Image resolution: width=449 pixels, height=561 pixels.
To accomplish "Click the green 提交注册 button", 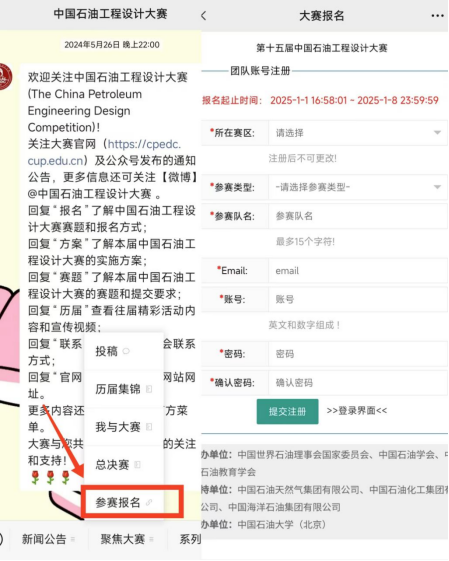I will coord(287,411).
